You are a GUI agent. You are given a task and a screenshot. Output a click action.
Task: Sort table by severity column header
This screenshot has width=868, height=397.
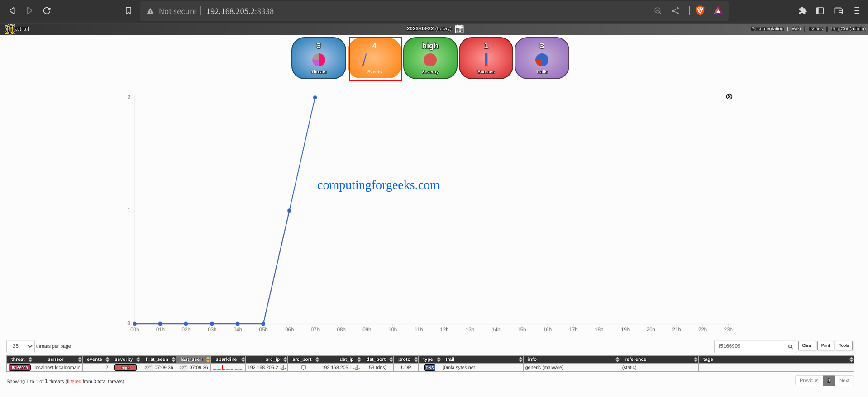click(124, 359)
